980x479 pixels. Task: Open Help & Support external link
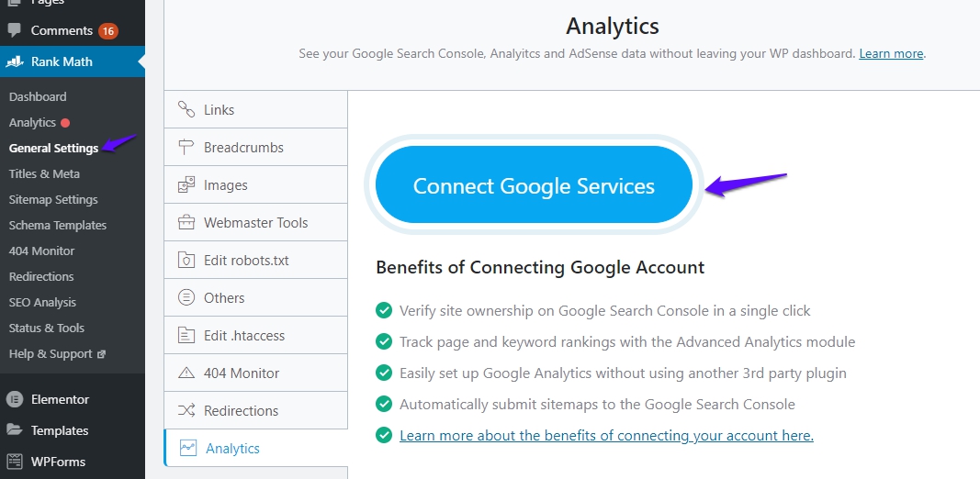coord(57,353)
